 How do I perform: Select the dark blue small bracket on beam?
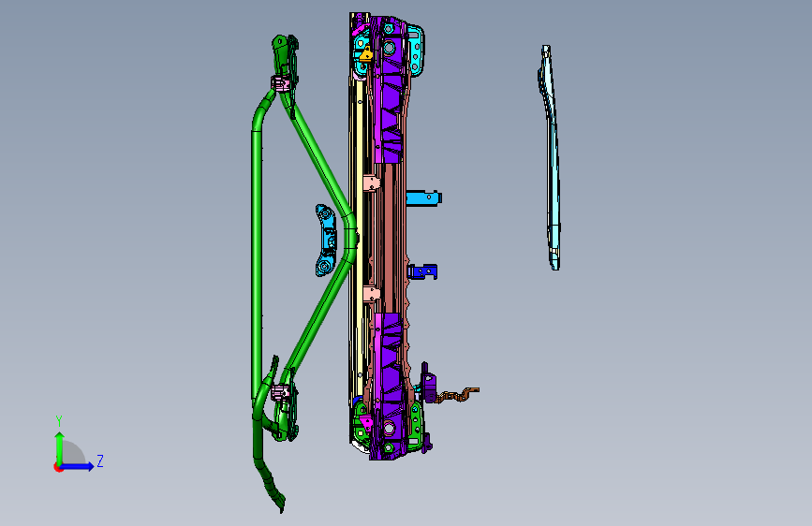(422, 271)
